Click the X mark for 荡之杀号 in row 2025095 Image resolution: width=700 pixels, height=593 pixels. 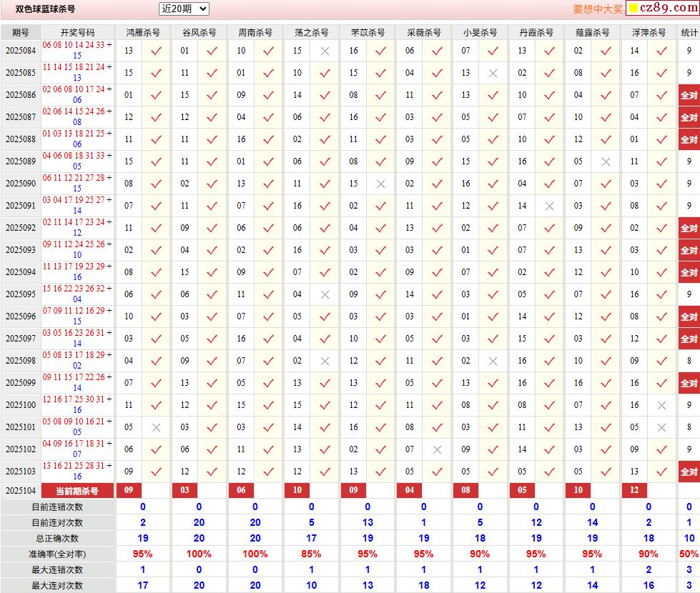(x=325, y=295)
